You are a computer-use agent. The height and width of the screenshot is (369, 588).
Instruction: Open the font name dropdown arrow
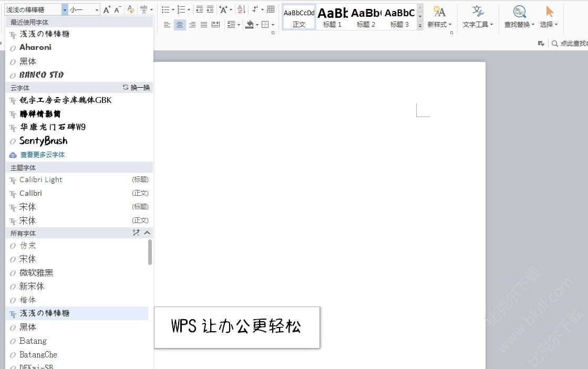[x=65, y=10]
